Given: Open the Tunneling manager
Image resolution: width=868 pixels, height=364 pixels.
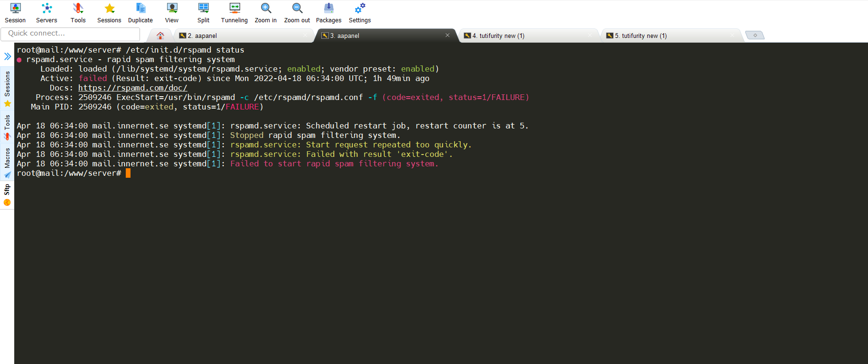Looking at the screenshot, I should (x=234, y=13).
